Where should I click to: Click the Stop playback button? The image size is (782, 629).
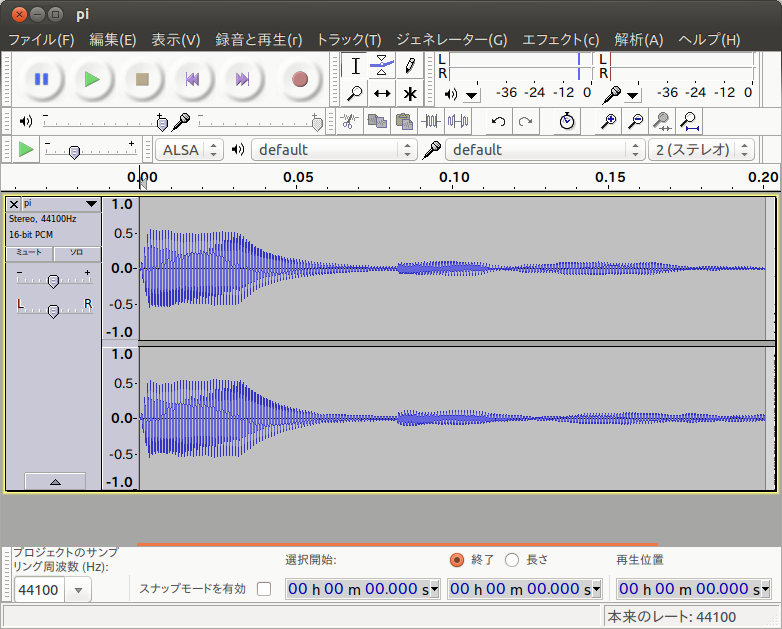pyautogui.click(x=143, y=79)
